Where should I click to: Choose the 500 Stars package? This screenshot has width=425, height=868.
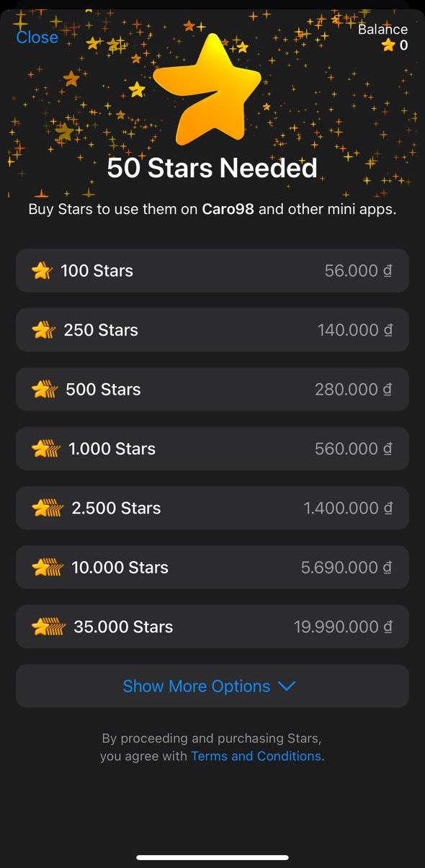click(212, 390)
